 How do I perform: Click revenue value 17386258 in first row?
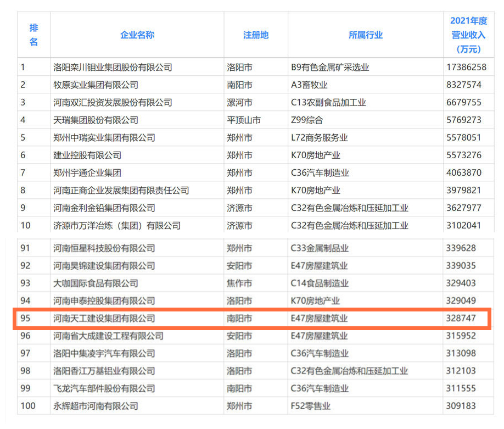[466, 67]
